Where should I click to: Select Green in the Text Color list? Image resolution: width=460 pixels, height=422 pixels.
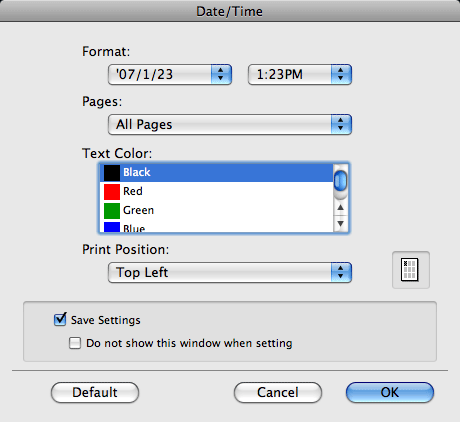point(217,211)
